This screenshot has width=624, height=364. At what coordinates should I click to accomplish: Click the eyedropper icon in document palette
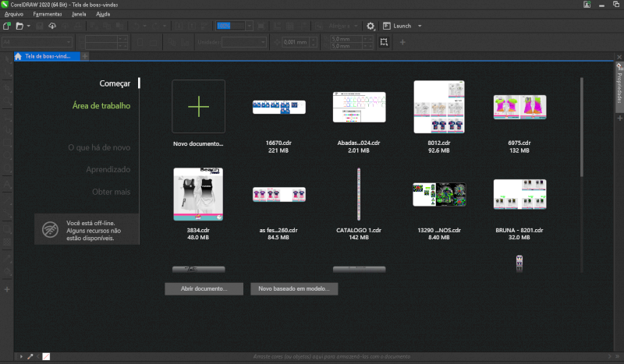tap(30, 356)
